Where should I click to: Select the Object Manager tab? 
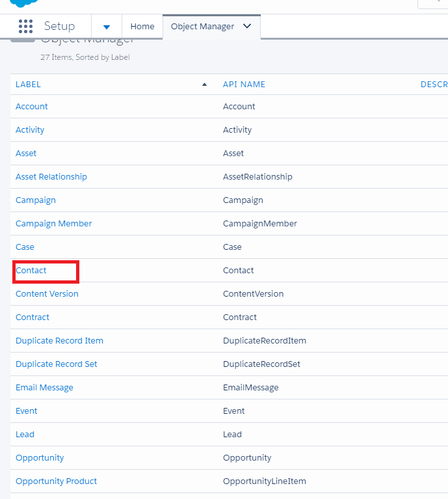pyautogui.click(x=202, y=27)
